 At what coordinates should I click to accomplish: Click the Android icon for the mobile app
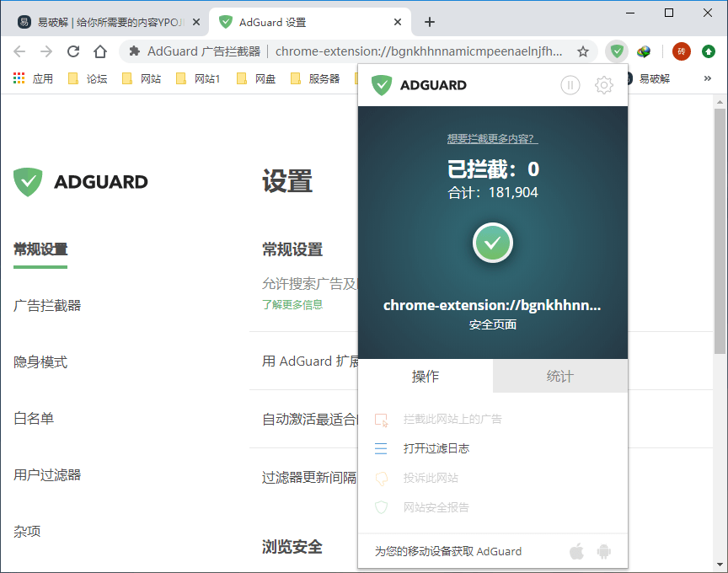coord(602,551)
